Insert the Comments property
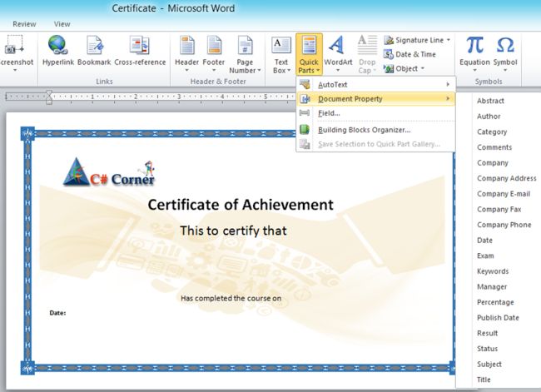Screen dimensions: 541x392 tap(494, 147)
